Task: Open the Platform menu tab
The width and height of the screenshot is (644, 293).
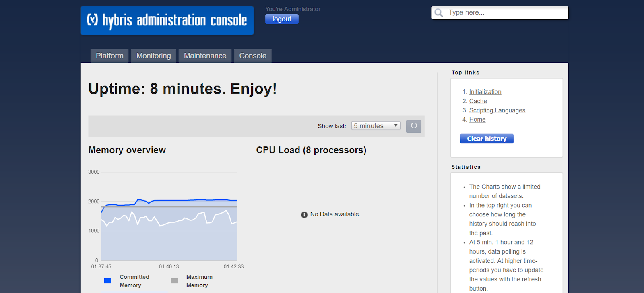Action: pos(109,56)
